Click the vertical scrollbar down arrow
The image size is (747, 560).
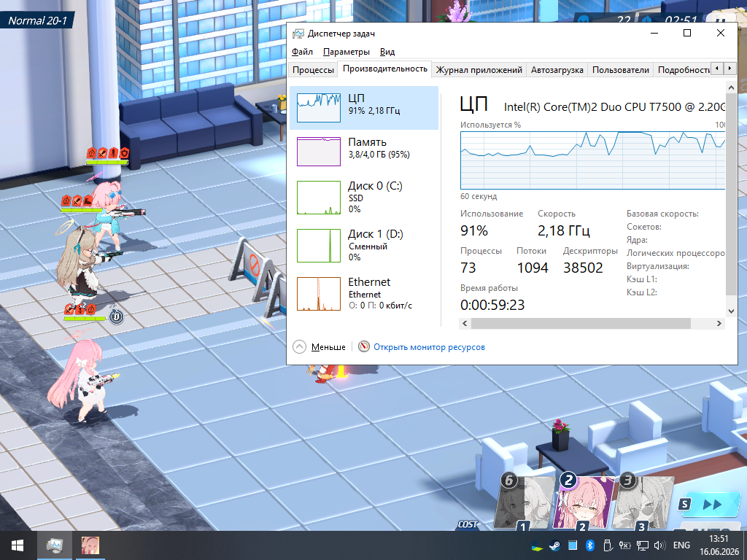[x=731, y=311]
